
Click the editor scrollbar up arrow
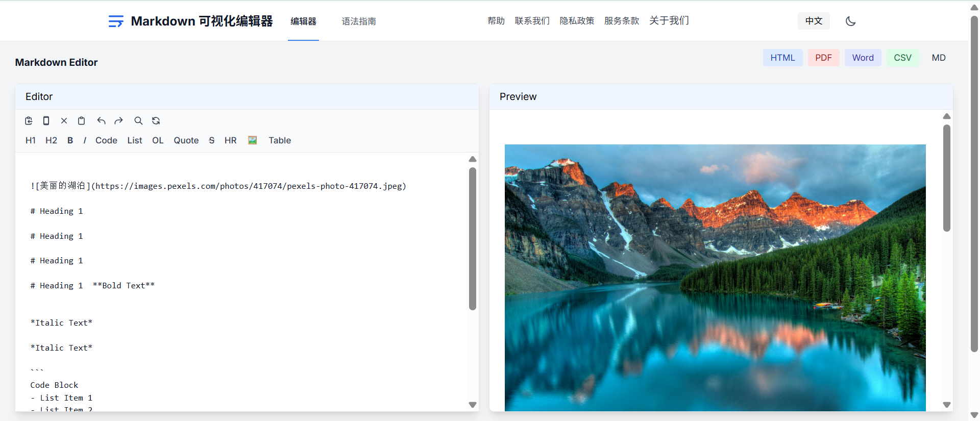(x=473, y=159)
